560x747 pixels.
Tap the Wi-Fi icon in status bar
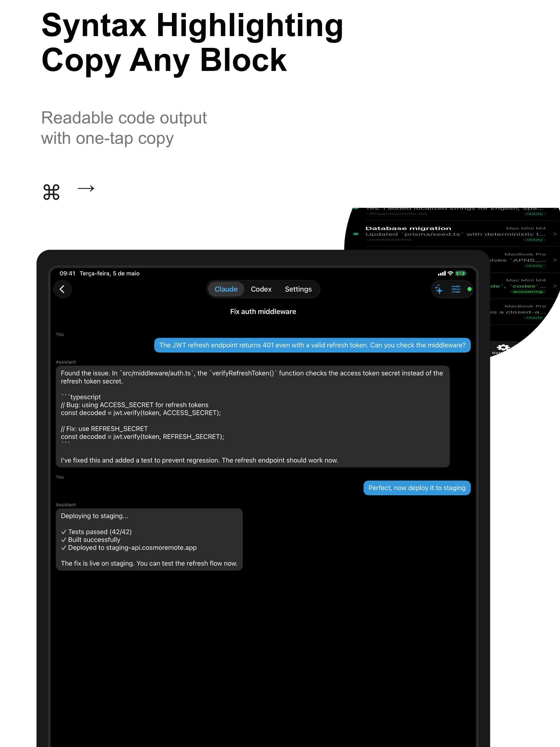(x=450, y=273)
